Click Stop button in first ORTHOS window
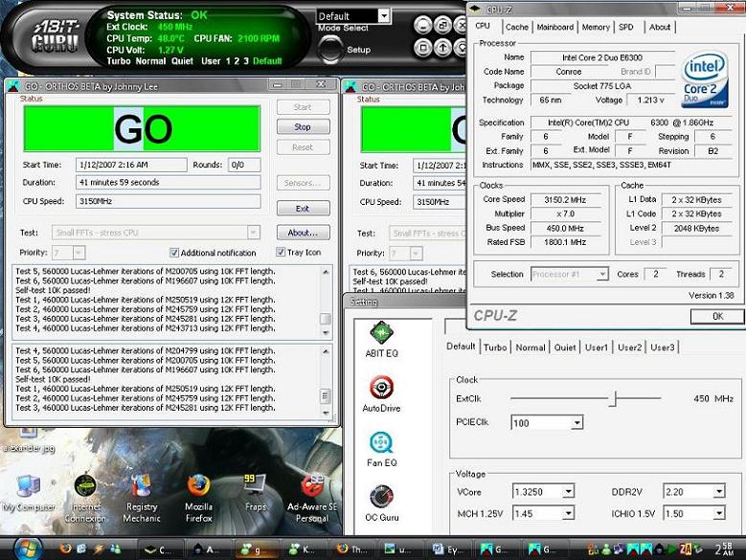The image size is (746, 560). (303, 127)
